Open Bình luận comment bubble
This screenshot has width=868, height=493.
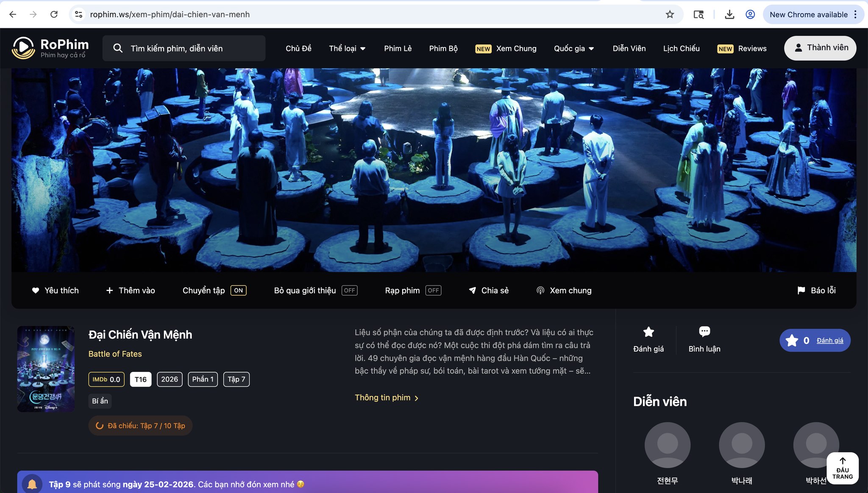click(x=704, y=332)
